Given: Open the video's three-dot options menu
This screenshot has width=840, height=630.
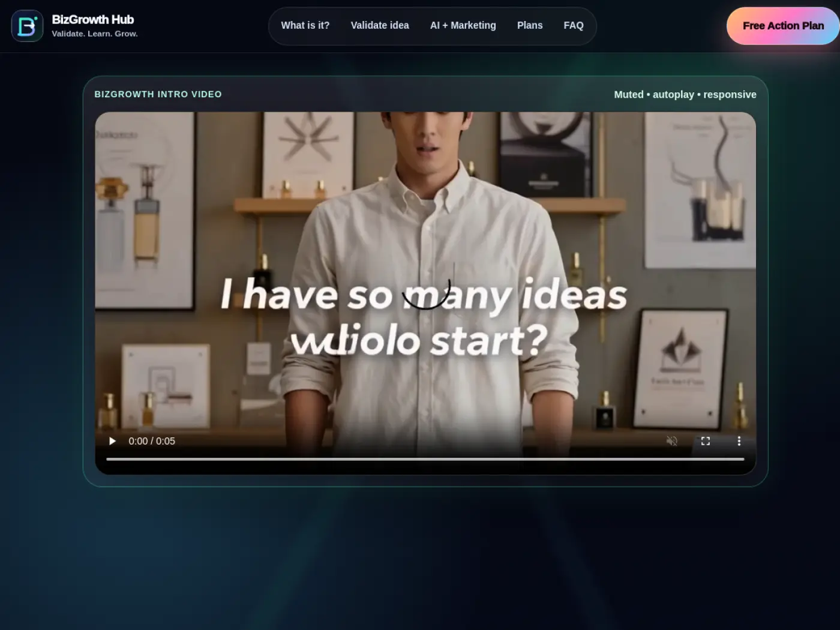Looking at the screenshot, I should [x=739, y=441].
